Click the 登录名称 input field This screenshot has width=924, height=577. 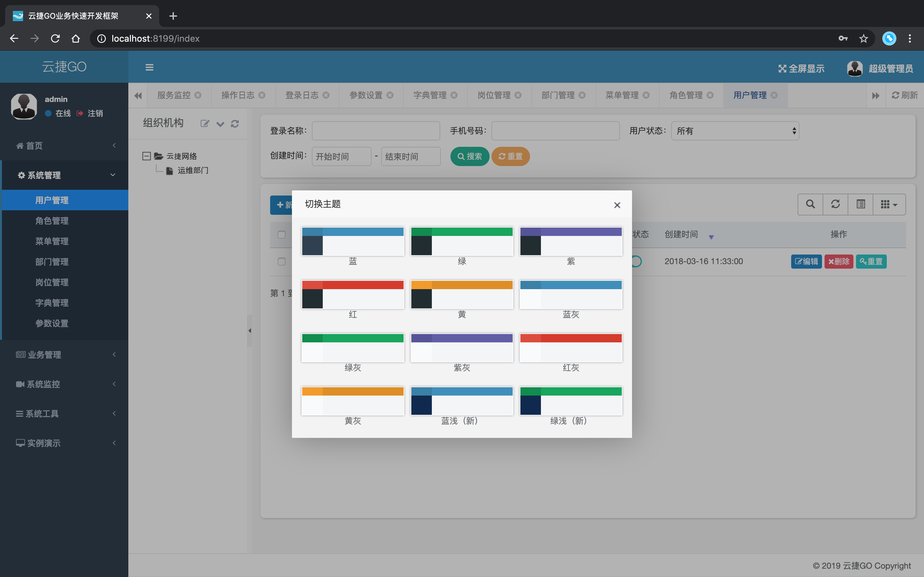[x=376, y=131]
